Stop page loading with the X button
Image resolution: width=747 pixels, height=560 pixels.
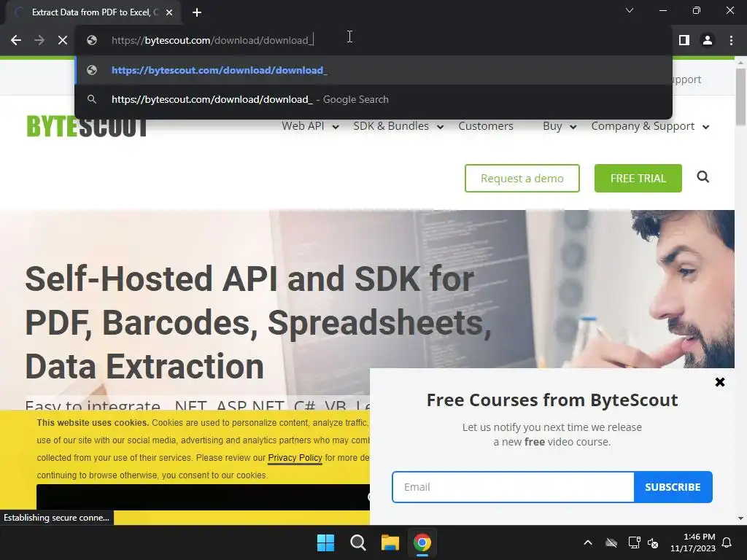[x=63, y=41]
